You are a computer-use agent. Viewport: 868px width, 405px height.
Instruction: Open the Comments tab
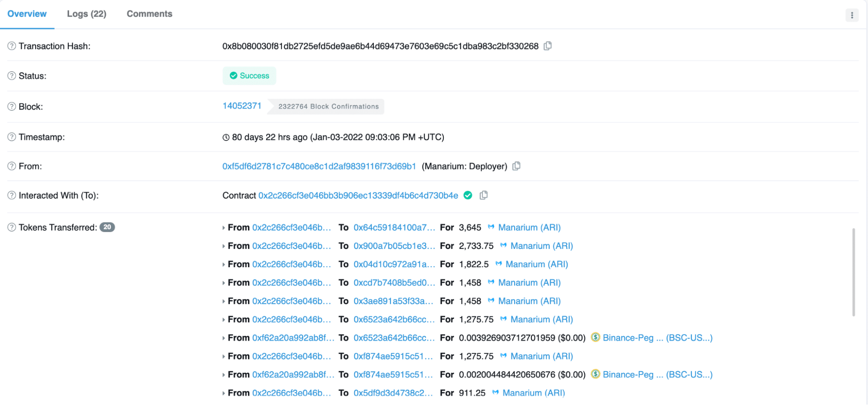point(149,14)
